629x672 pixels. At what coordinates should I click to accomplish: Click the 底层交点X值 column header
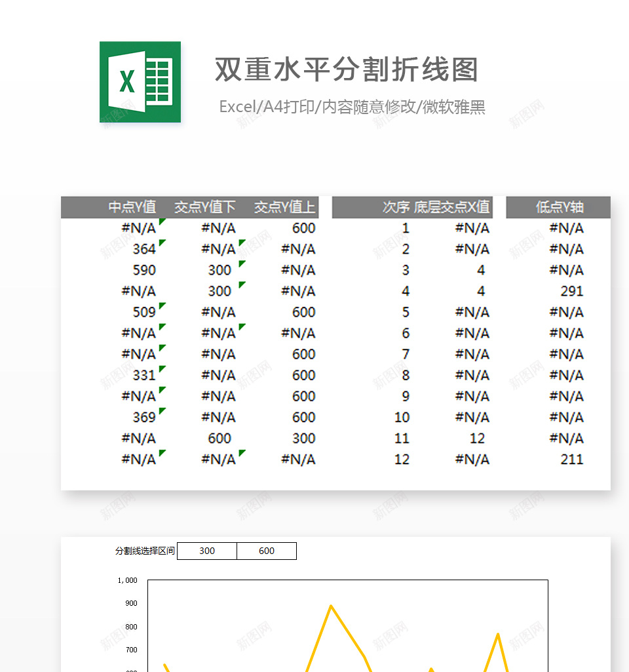pyautogui.click(x=451, y=207)
